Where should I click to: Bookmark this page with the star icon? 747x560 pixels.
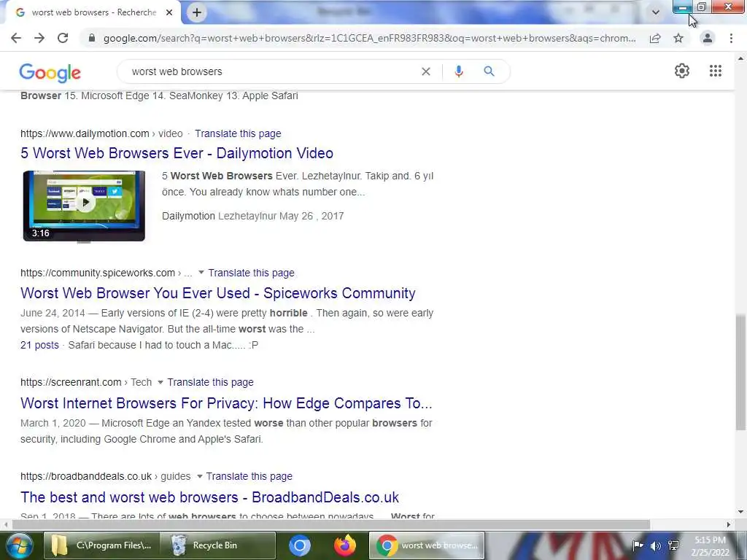pos(678,38)
